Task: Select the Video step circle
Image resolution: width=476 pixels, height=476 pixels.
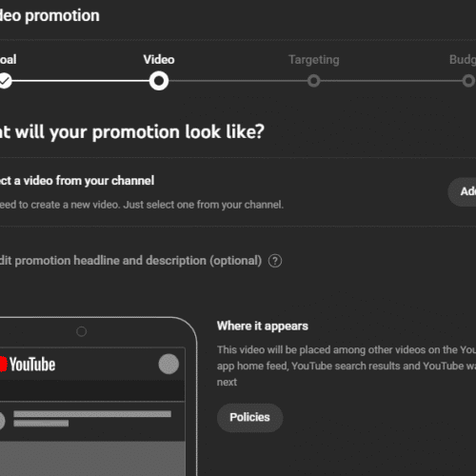Action: pos(159,81)
